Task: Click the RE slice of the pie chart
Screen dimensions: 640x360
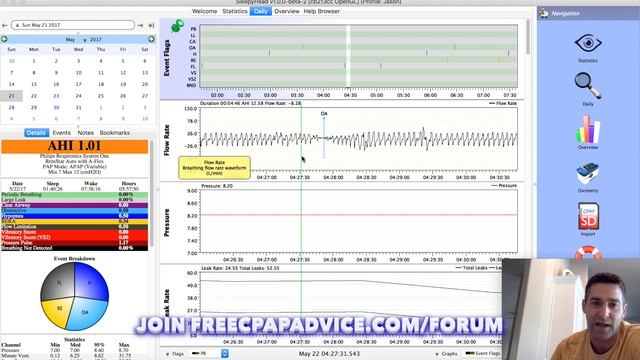Action: (59, 309)
